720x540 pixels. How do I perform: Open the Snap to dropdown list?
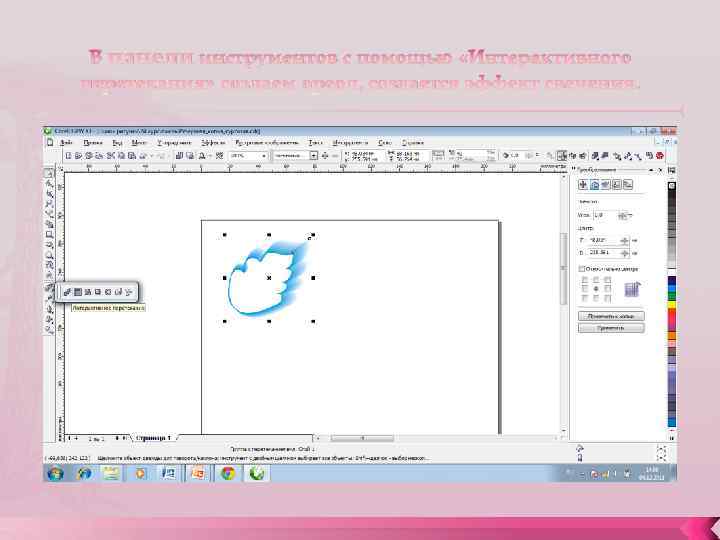(x=314, y=156)
